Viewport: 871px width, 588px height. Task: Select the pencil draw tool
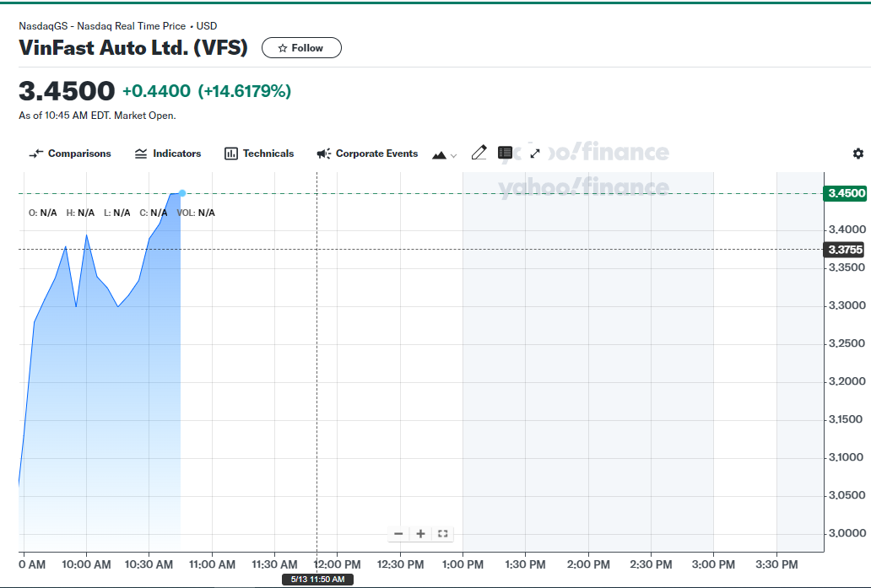(479, 153)
